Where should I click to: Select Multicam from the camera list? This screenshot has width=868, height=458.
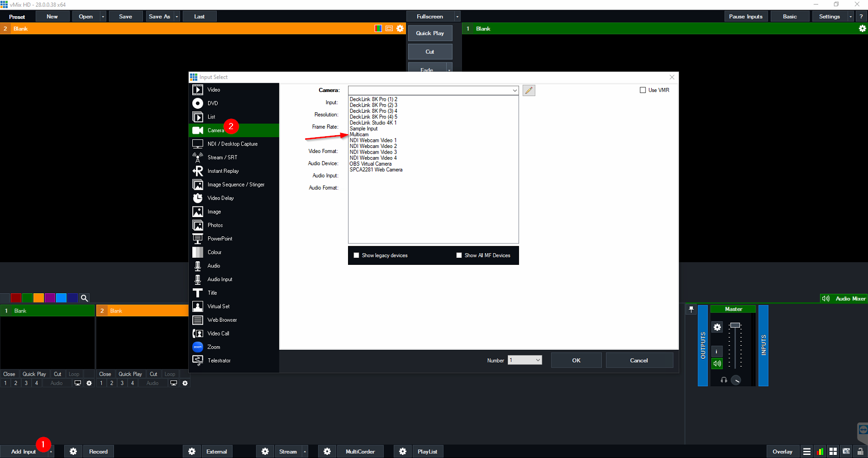click(x=359, y=135)
